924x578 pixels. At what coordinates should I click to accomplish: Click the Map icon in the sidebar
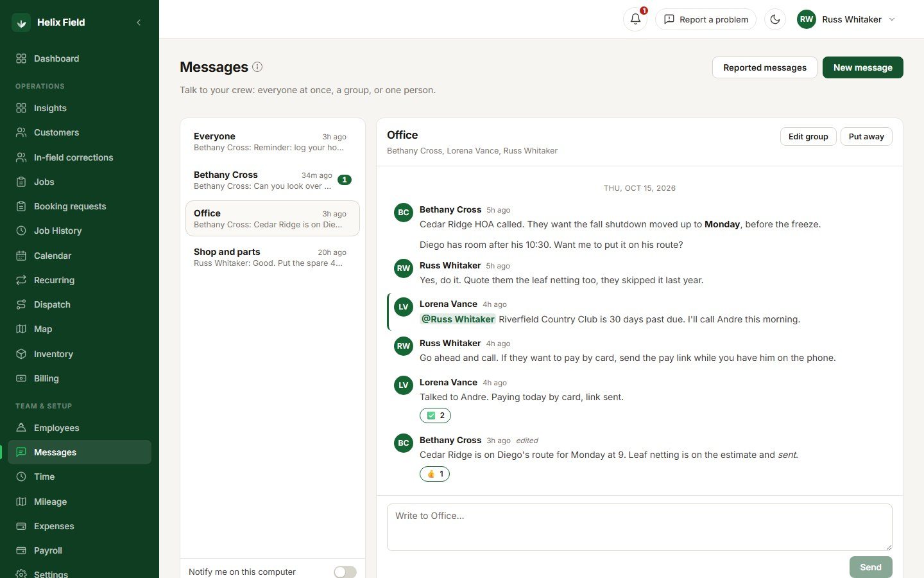pyautogui.click(x=21, y=329)
